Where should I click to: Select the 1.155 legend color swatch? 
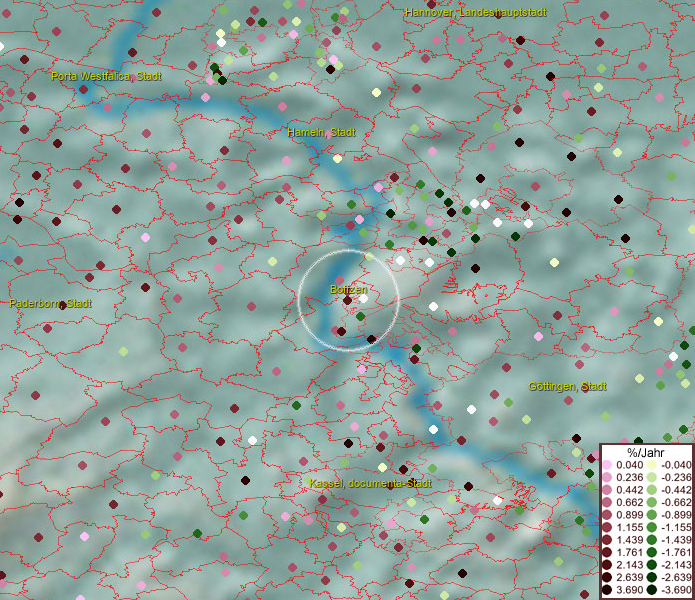click(607, 527)
